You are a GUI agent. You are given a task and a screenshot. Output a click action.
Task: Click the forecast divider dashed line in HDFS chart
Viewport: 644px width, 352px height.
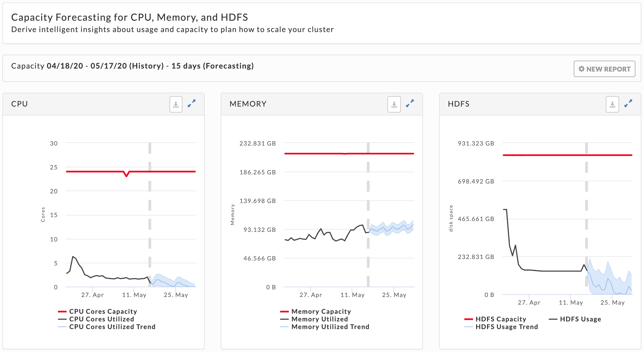pos(587,205)
